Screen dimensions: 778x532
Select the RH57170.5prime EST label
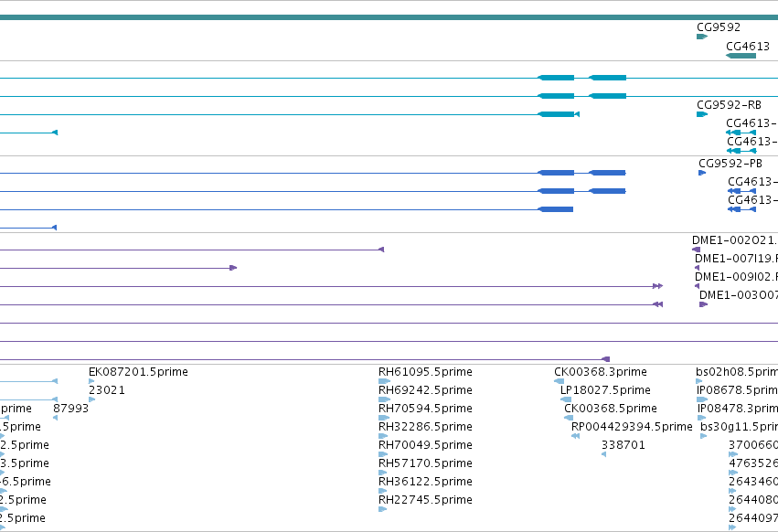[425, 463]
